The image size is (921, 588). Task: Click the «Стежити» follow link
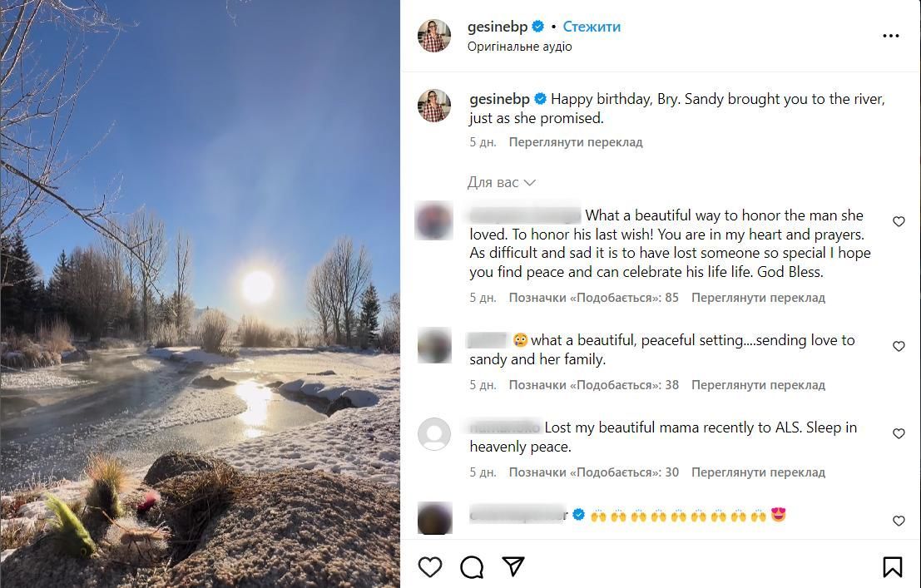pos(592,26)
